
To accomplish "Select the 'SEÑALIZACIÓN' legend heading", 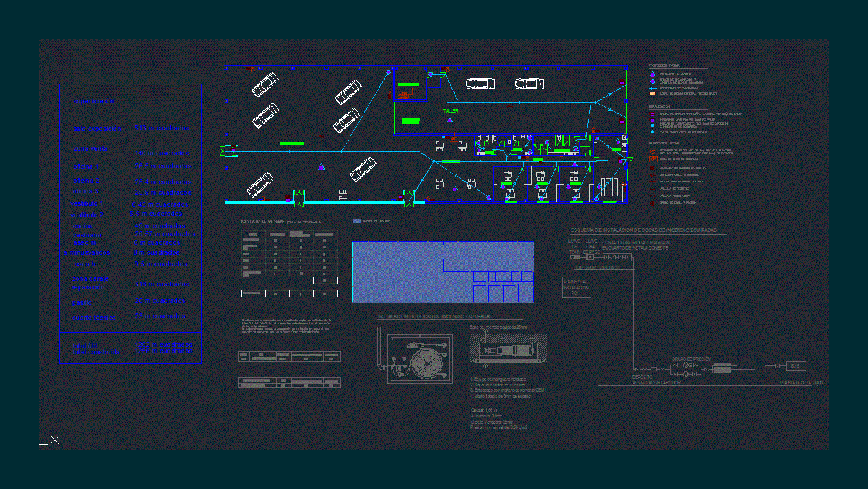I will tap(659, 106).
